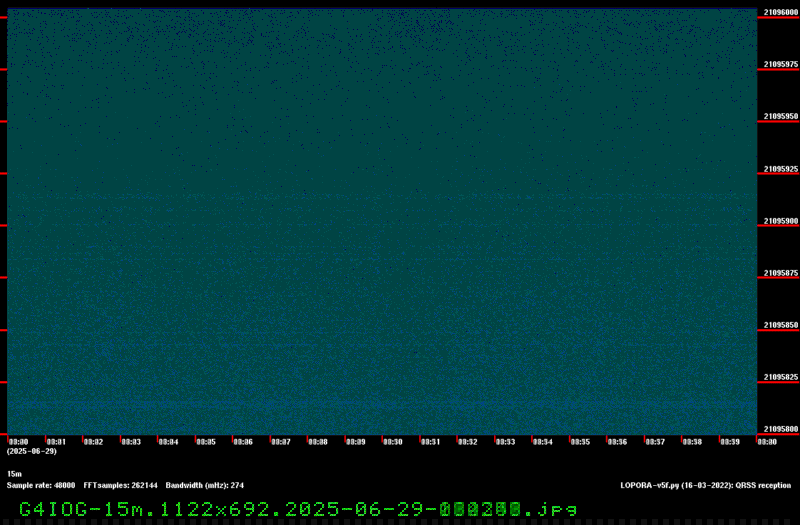Select the 00:36 time axis label
Screen dimensions: 800x525
[617, 442]
